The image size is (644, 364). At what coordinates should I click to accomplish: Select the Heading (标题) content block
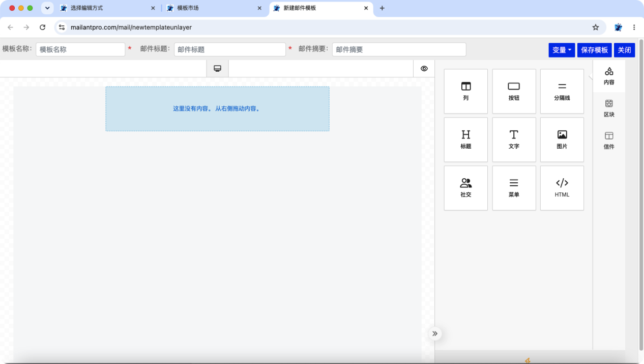[x=466, y=139]
